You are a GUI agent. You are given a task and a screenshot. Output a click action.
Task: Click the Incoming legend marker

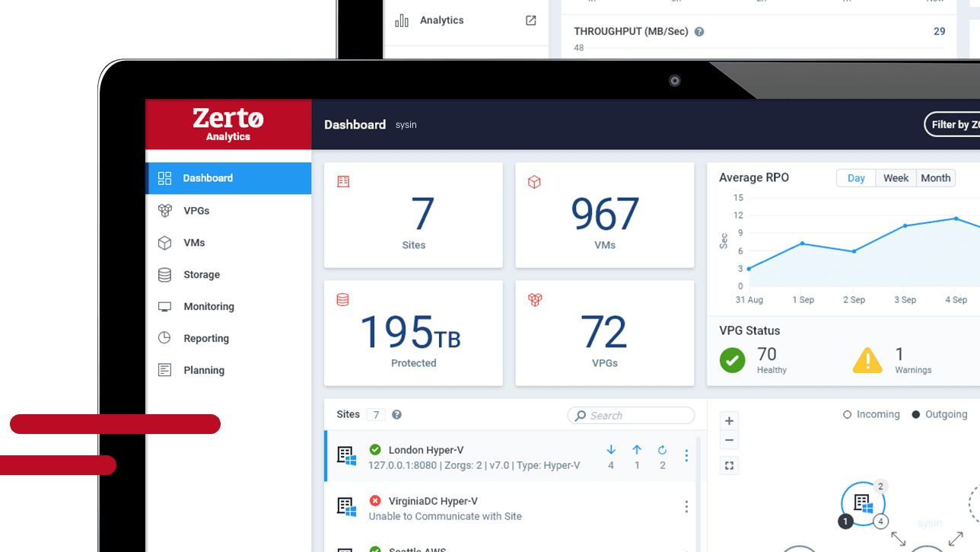pos(847,415)
